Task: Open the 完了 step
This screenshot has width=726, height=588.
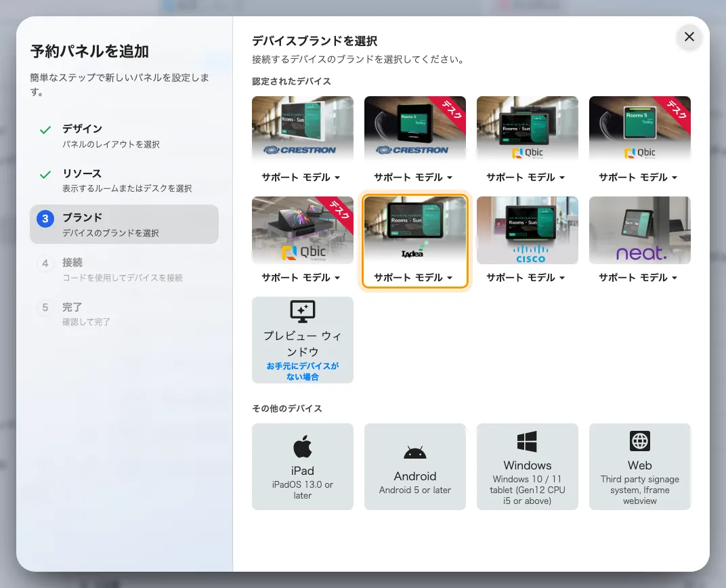Action: (x=124, y=314)
